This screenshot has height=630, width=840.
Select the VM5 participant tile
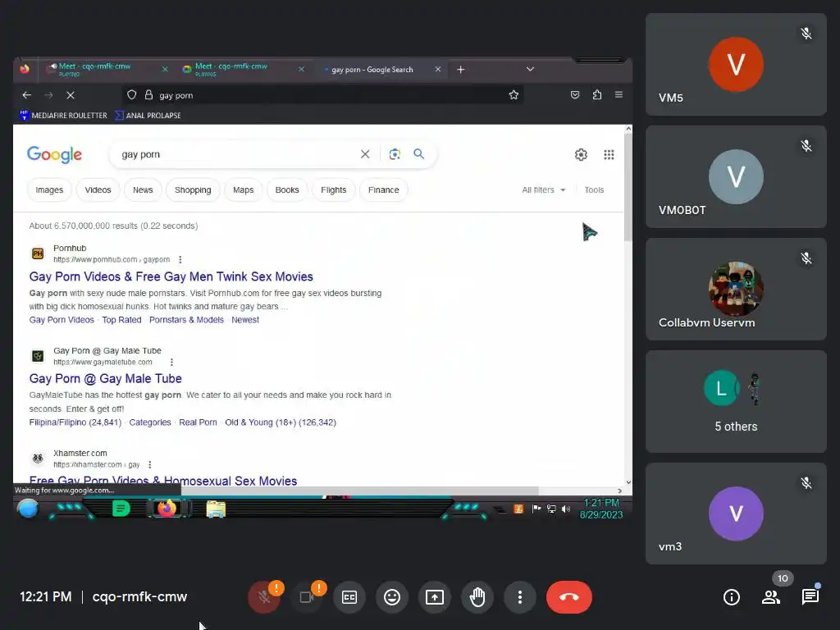pos(736,64)
